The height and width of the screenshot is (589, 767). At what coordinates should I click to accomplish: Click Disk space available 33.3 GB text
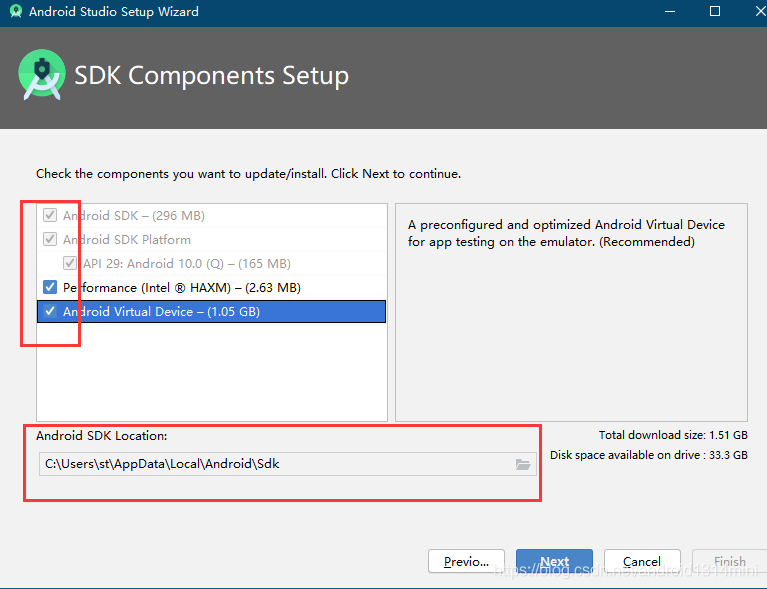[x=649, y=455]
